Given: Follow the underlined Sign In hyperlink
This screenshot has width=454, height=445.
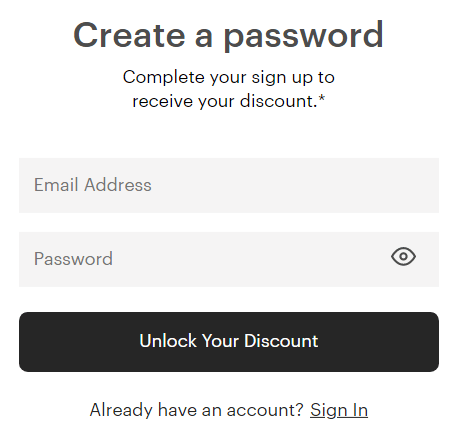Looking at the screenshot, I should [339, 410].
